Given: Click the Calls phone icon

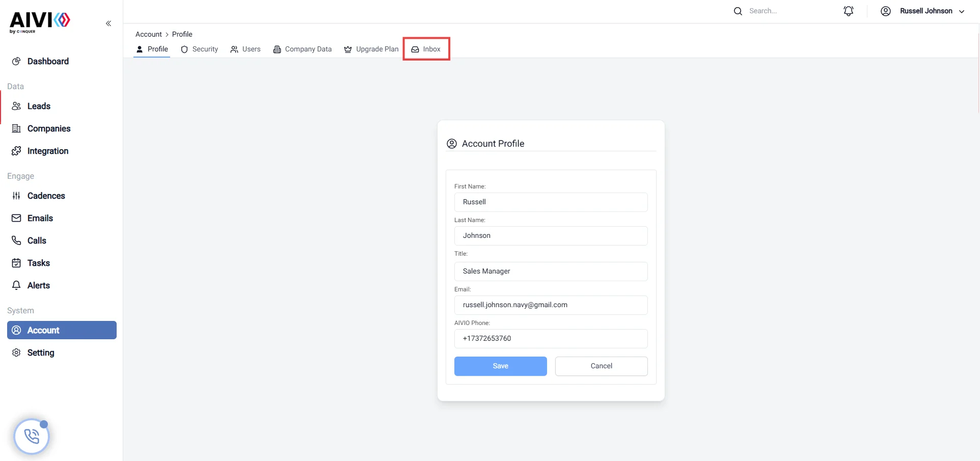Looking at the screenshot, I should point(16,240).
